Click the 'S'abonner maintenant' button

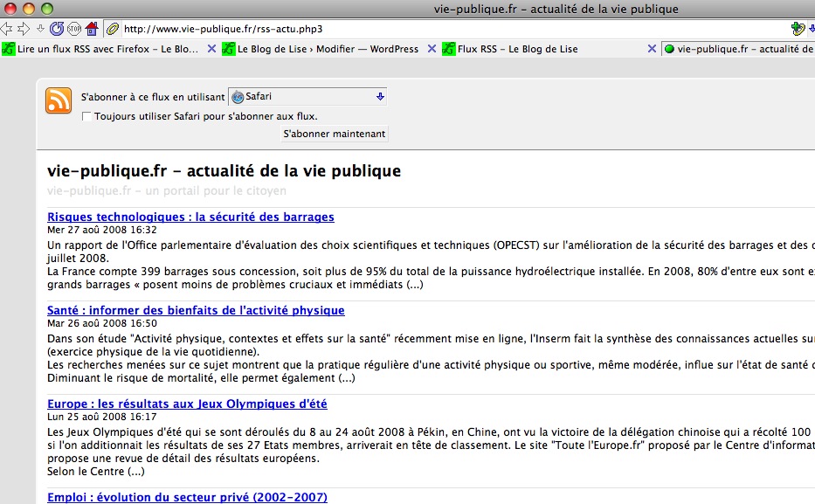coord(334,134)
